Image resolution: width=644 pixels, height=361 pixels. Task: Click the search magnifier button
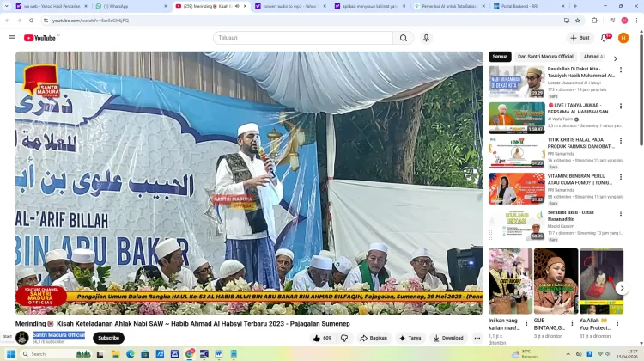pos(404,38)
